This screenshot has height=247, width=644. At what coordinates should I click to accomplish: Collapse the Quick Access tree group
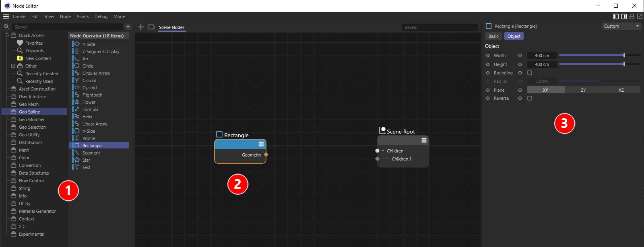(x=6, y=35)
